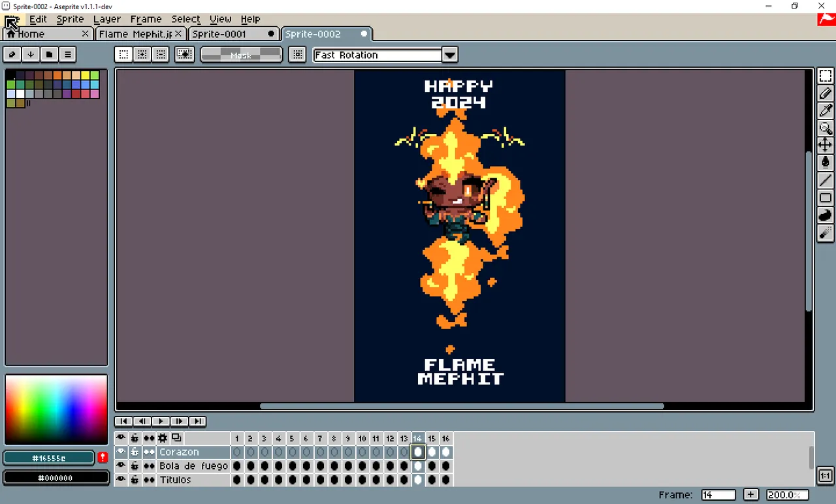Close the Flame Mephit.jpg tab
The image size is (836, 504).
[178, 33]
